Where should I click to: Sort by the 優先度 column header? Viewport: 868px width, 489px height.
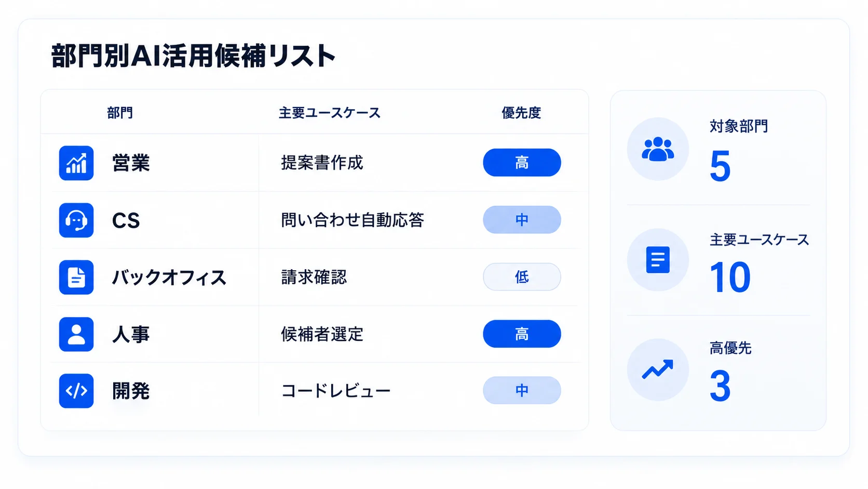click(521, 113)
